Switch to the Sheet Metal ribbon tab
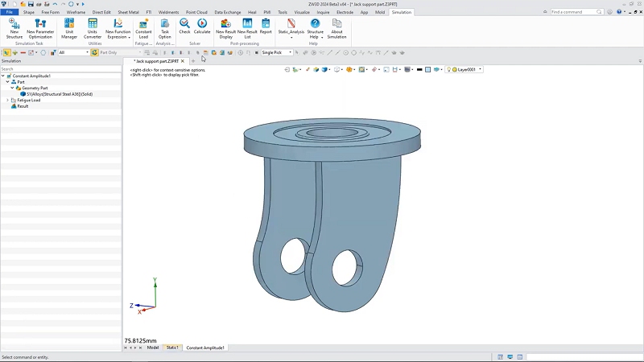Screen dimensions: 644x362 pos(128,12)
